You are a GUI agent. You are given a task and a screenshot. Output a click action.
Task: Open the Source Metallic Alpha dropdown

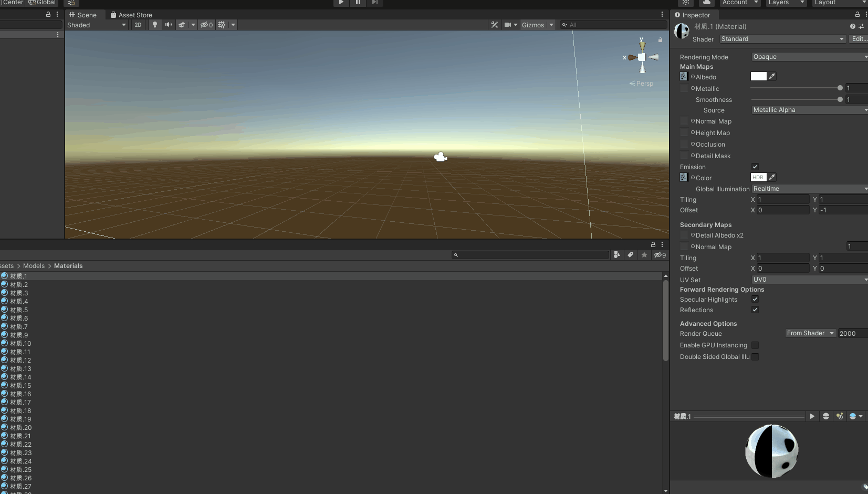tap(810, 110)
